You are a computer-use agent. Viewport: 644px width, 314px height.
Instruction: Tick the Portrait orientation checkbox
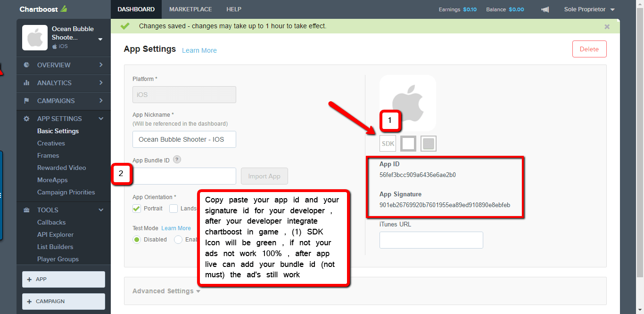[137, 209]
